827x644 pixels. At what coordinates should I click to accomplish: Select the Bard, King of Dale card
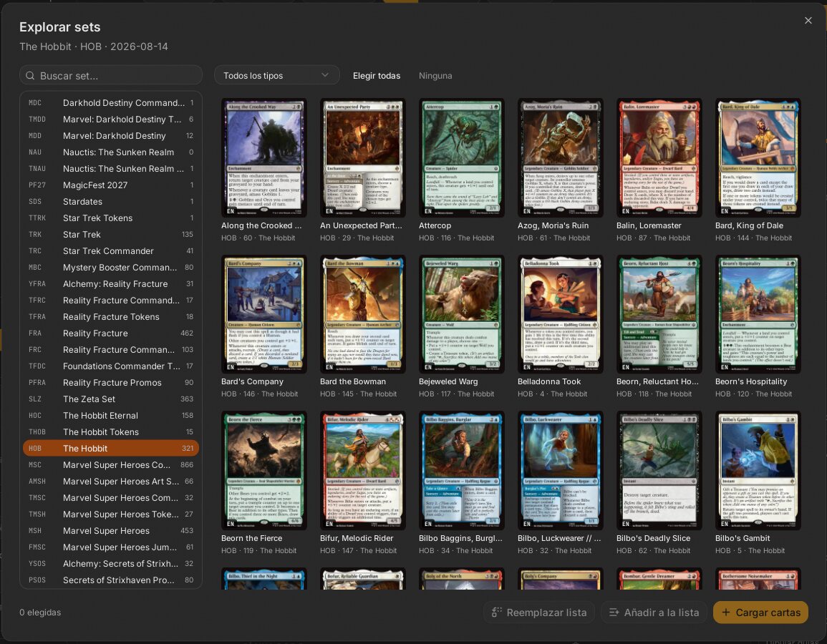758,157
